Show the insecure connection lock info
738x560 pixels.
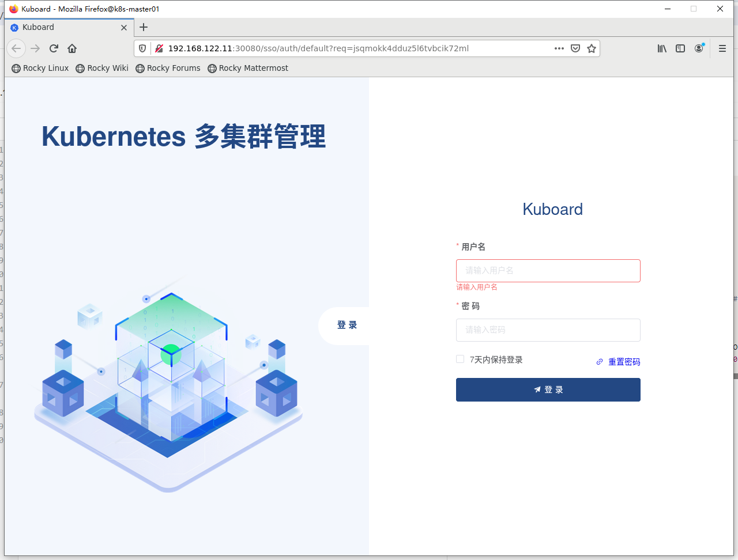click(x=159, y=48)
